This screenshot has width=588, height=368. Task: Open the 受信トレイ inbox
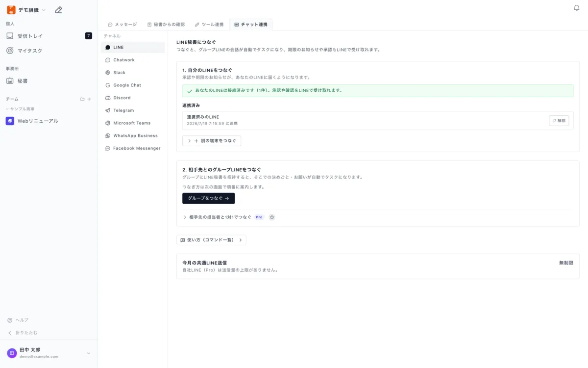[49, 36]
